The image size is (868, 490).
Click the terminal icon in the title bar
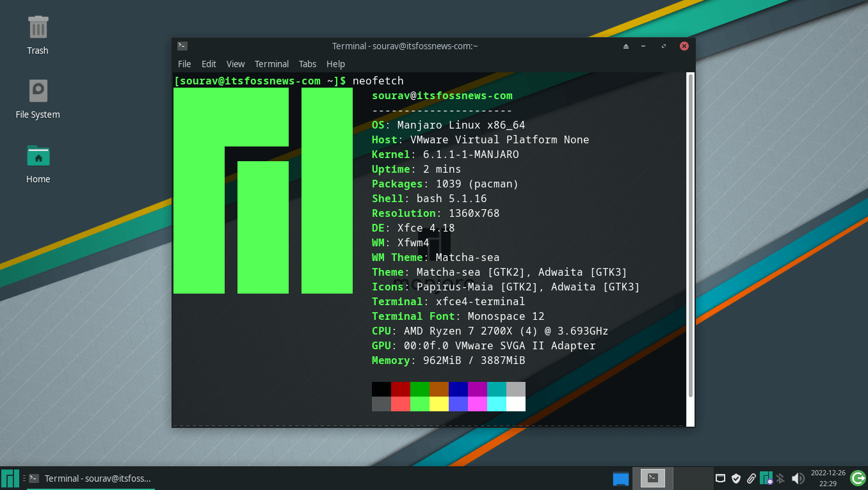[x=182, y=45]
